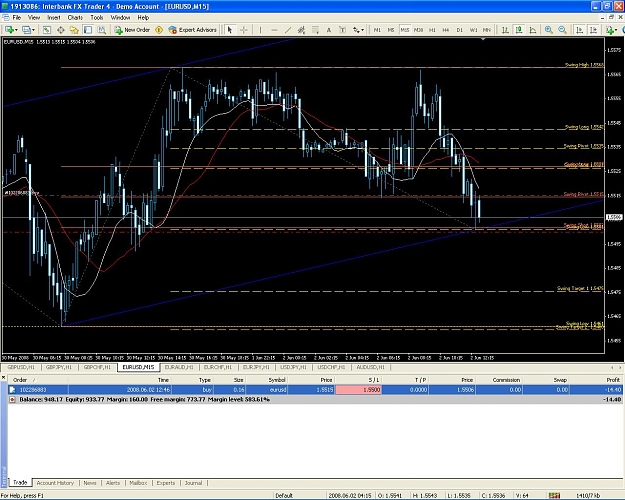
Task: Open the Account History terminal tab
Action: (55, 483)
